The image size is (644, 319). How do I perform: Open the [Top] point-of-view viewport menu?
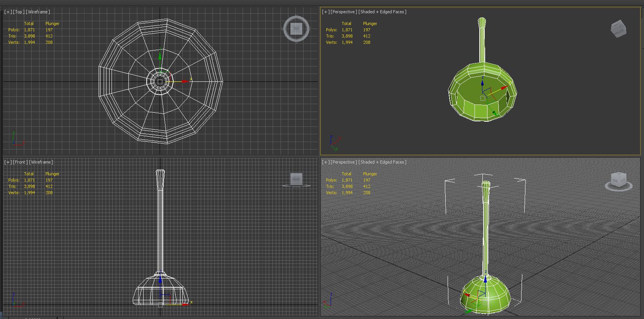(x=18, y=12)
